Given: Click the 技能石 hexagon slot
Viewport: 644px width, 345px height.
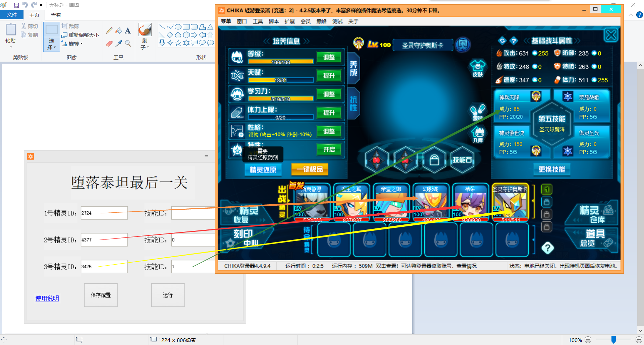Looking at the screenshot, I should [462, 160].
